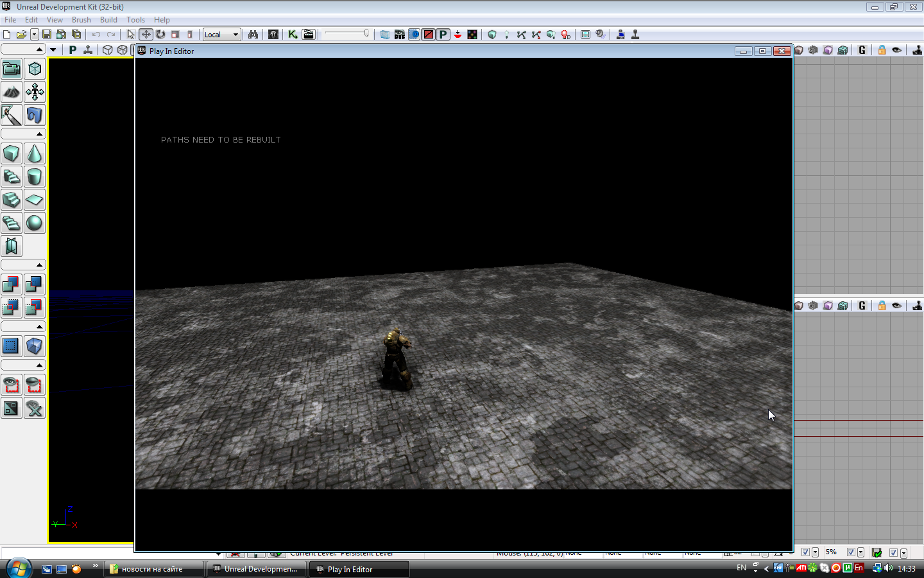Open the Windows Start menu
Image resolution: width=924 pixels, height=578 pixels.
(x=19, y=568)
